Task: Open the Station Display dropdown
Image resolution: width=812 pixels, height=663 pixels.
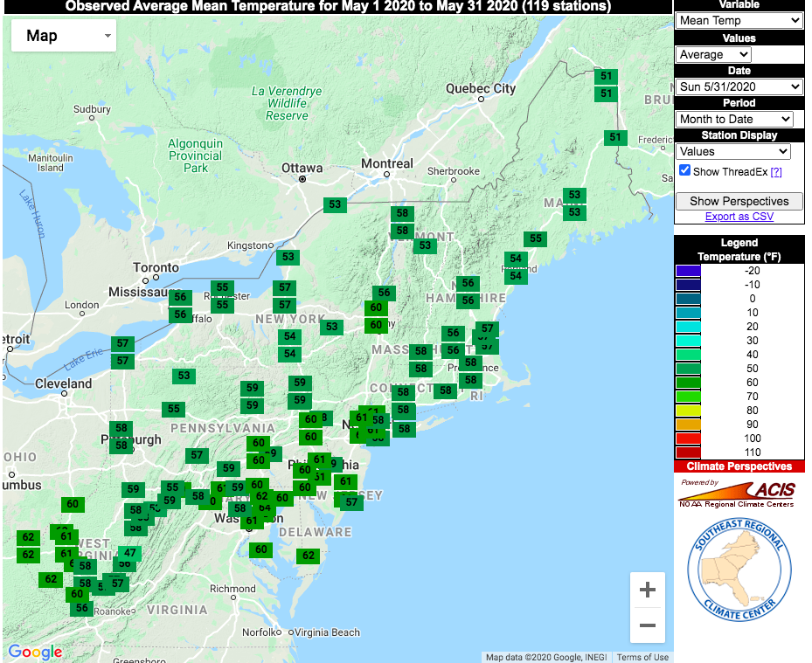Action: pyautogui.click(x=732, y=151)
